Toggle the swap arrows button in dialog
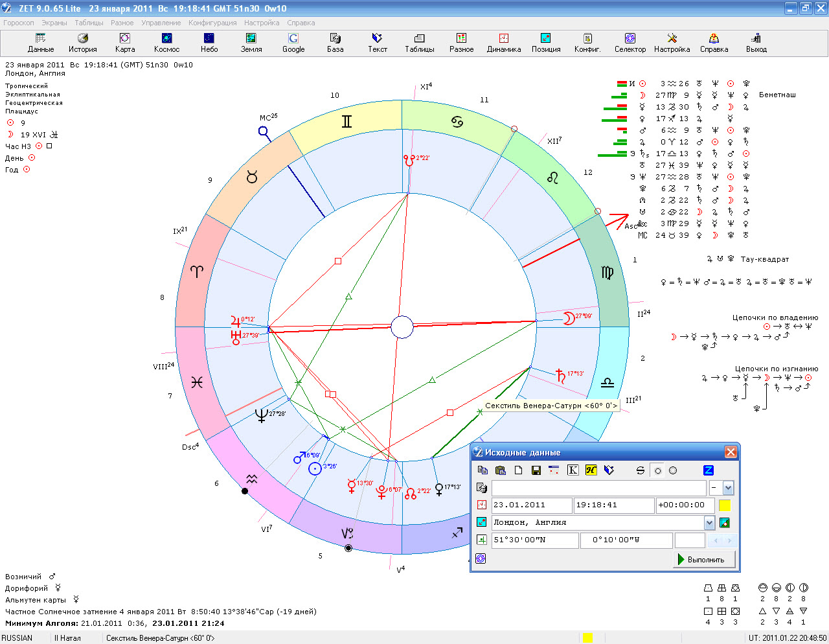This screenshot has width=829, height=644. click(641, 470)
